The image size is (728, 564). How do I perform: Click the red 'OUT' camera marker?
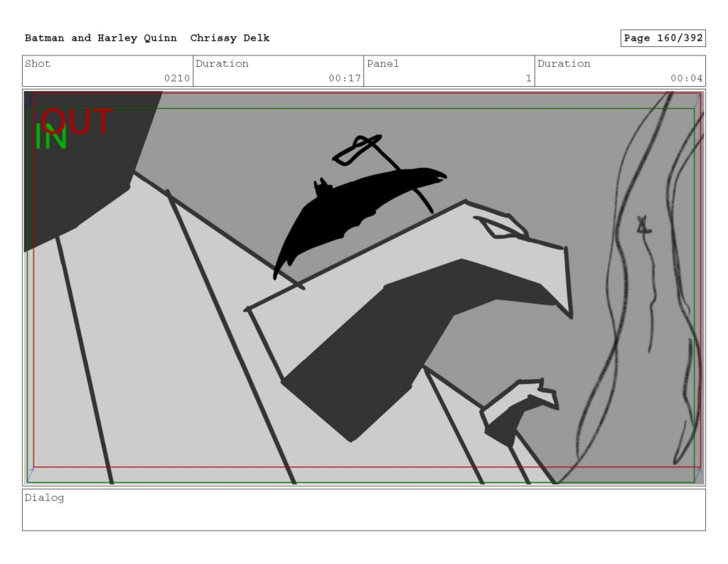click(77, 121)
